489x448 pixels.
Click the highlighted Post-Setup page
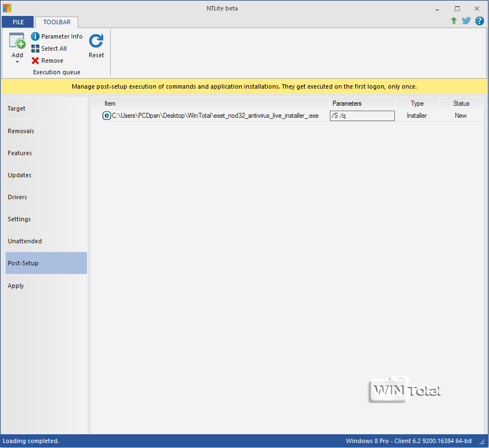[46, 263]
